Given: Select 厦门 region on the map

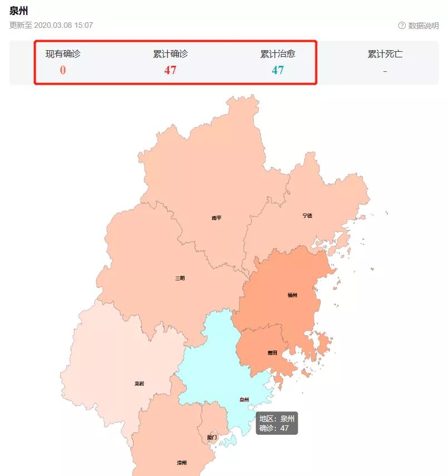Looking at the screenshot, I should 212,438.
